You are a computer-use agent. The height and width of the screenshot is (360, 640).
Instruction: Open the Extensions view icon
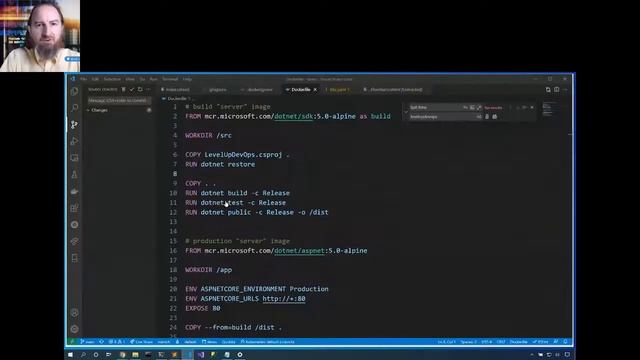[x=74, y=208]
